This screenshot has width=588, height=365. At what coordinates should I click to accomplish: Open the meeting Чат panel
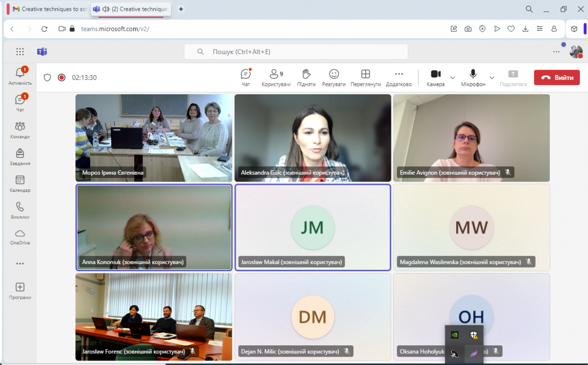[x=245, y=78]
